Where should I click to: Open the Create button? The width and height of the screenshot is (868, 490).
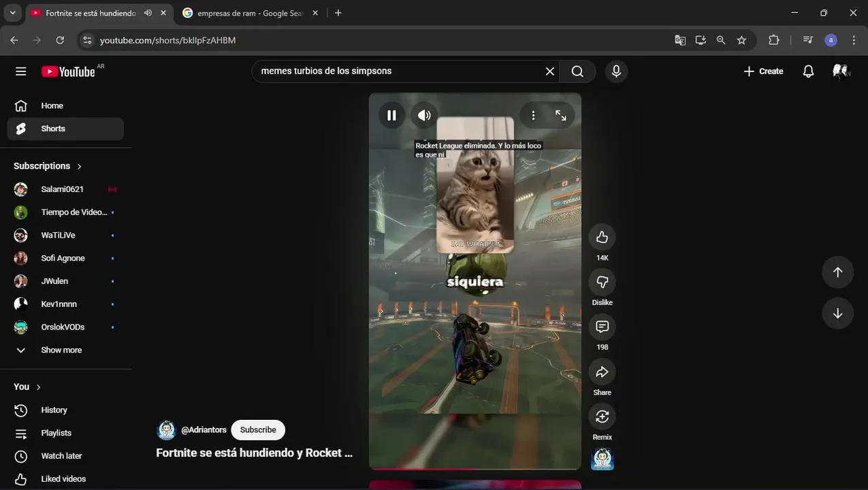(763, 71)
